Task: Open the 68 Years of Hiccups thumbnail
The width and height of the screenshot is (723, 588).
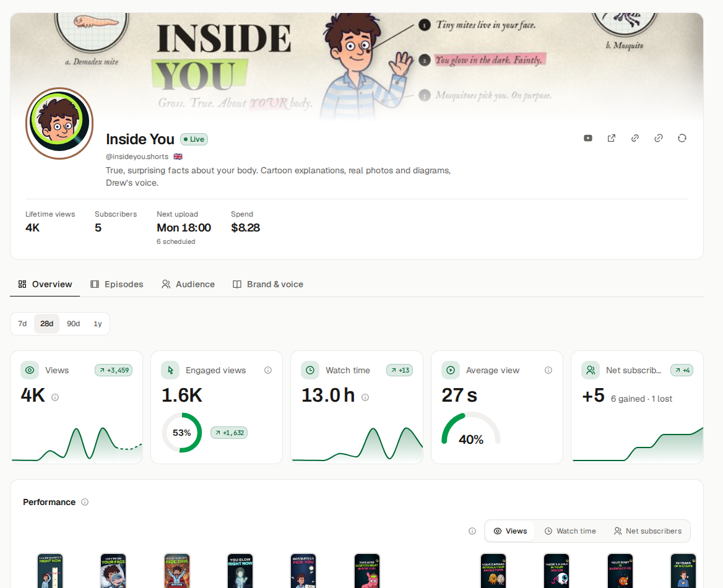Action: click(683, 571)
